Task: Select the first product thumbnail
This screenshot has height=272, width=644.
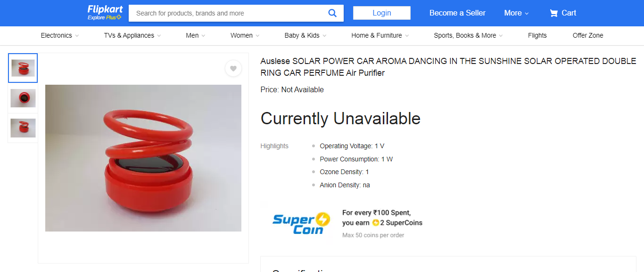Action: coord(23,68)
